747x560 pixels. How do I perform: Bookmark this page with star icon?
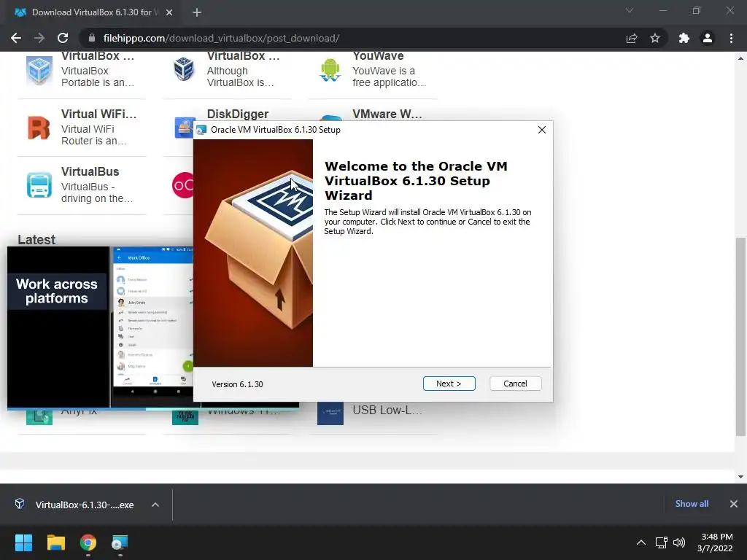point(655,38)
